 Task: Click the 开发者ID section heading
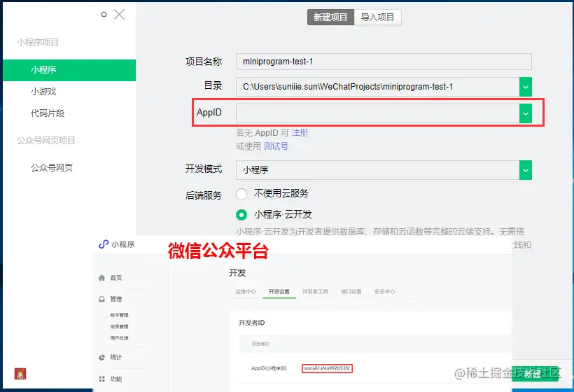[x=252, y=323]
